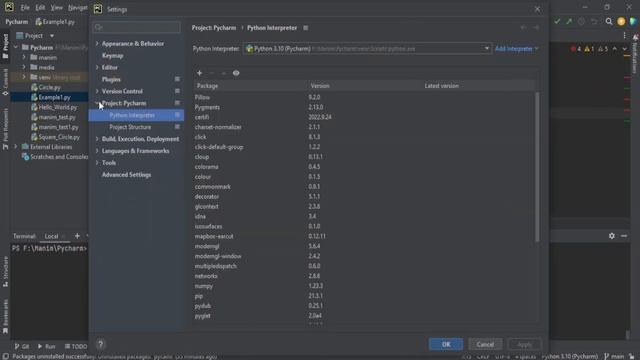
Task: Open the Structure sidebar tab
Action: click(x=5, y=271)
